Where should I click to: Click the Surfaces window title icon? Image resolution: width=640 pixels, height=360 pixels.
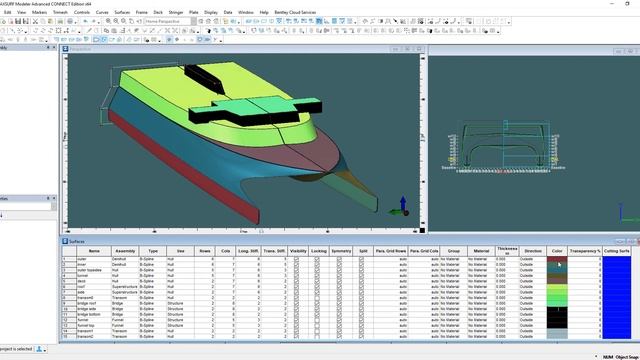coord(65,241)
